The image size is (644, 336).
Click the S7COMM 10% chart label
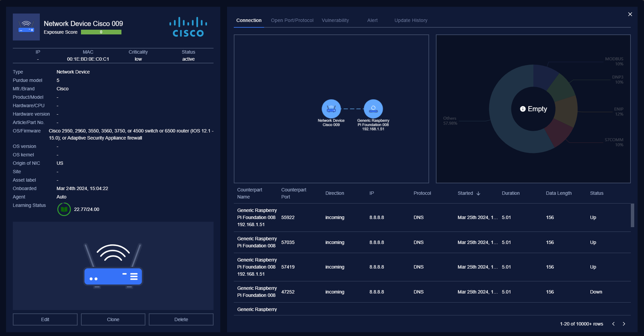click(x=614, y=142)
